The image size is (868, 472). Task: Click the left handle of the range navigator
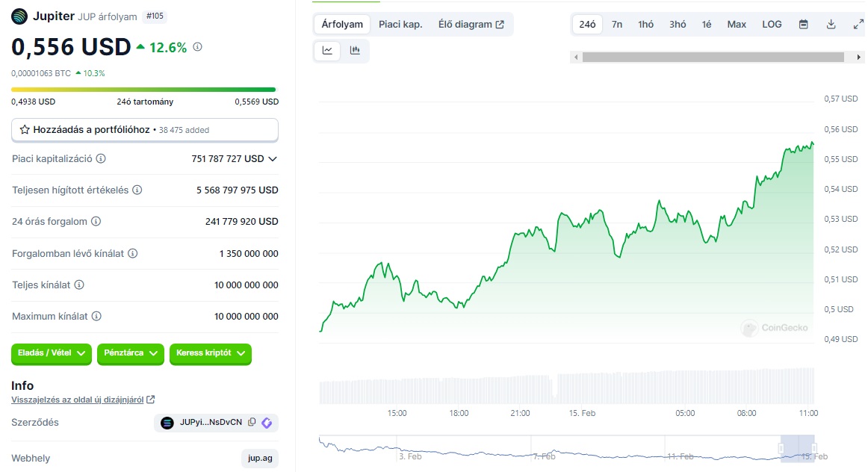coord(781,448)
